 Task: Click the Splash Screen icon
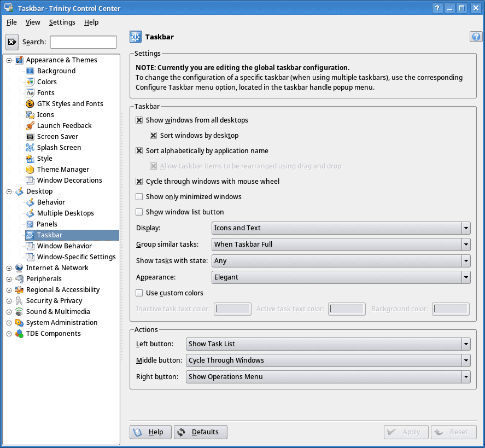click(30, 148)
